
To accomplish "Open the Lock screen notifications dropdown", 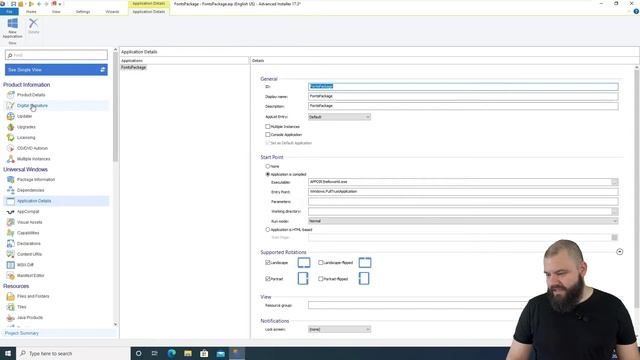I will (x=339, y=329).
